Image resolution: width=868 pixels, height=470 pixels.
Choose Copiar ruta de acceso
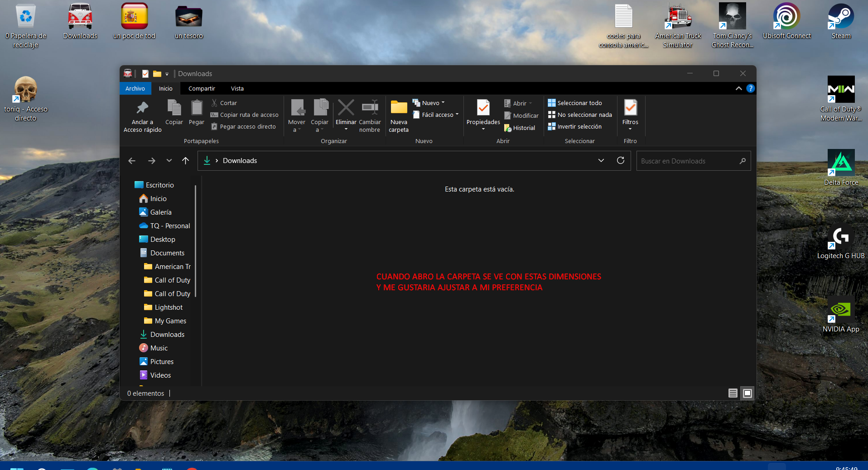tap(245, 115)
